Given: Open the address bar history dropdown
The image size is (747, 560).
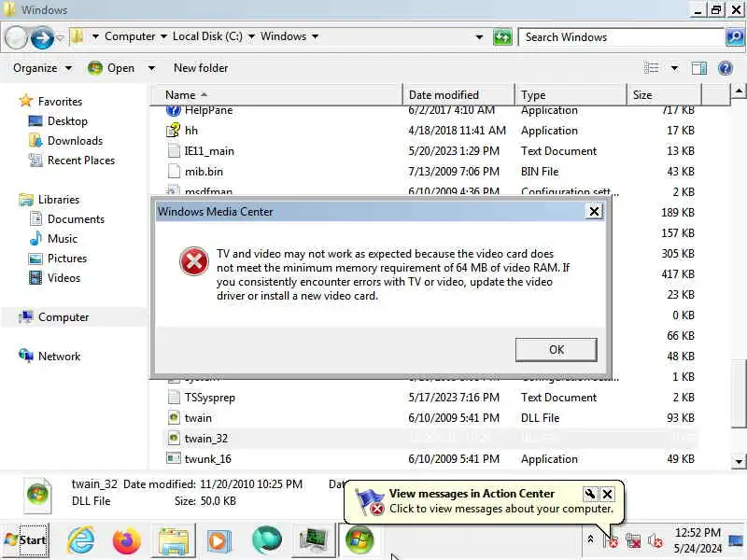Looking at the screenshot, I should [479, 37].
